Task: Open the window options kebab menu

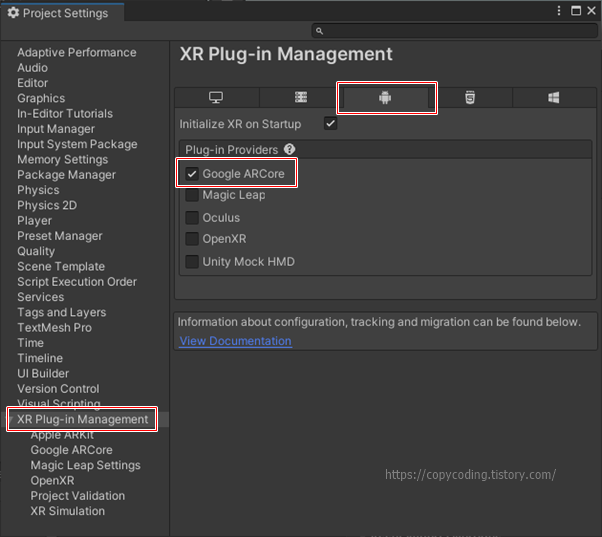Action: [559, 11]
